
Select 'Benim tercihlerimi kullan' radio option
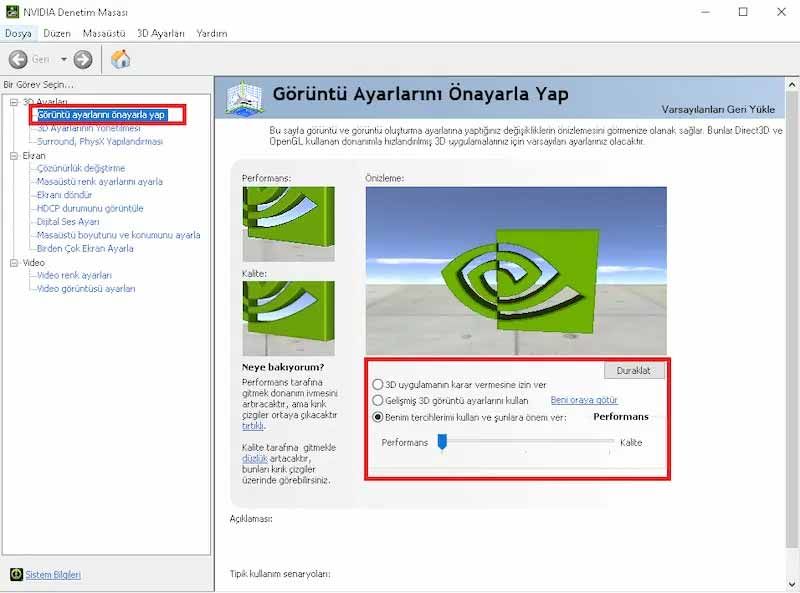click(x=378, y=417)
